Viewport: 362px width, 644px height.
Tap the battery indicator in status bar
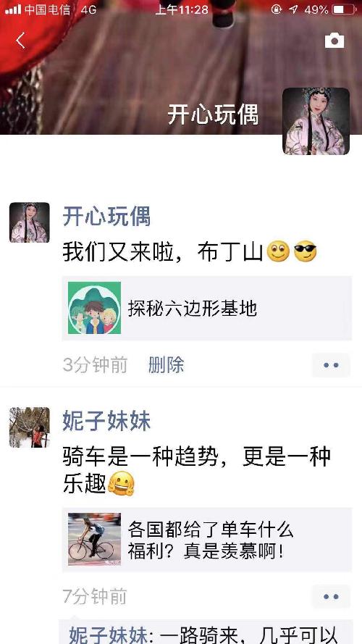[x=344, y=9]
